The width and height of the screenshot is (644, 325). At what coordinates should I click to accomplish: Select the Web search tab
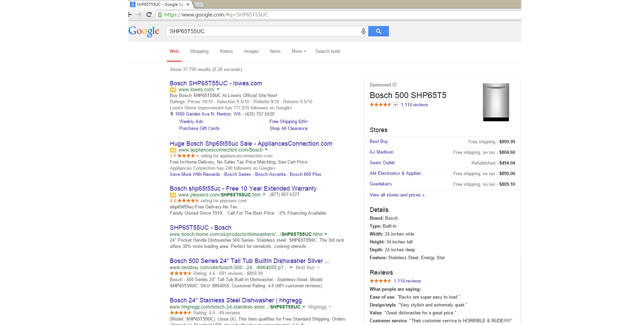click(x=174, y=51)
